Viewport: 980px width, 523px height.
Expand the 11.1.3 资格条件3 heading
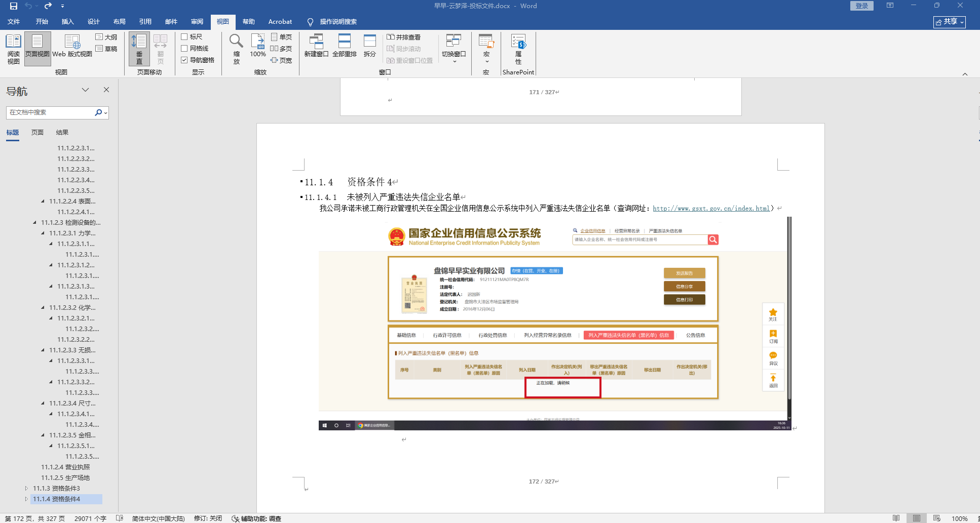point(26,489)
